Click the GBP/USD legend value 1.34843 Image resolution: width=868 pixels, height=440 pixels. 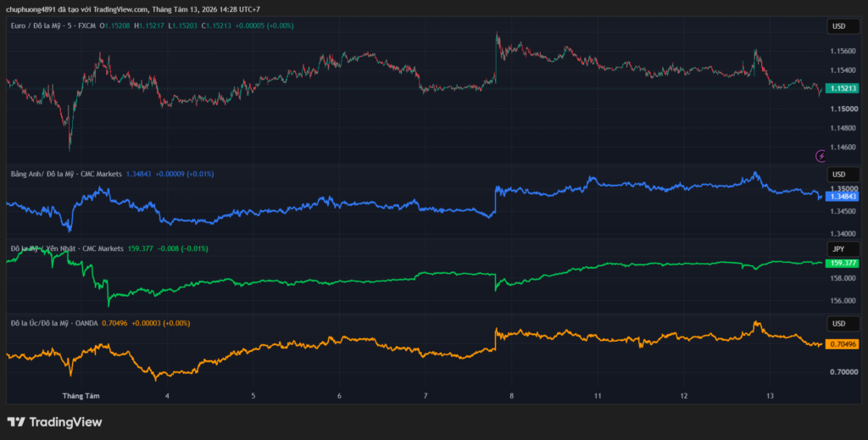(138, 174)
